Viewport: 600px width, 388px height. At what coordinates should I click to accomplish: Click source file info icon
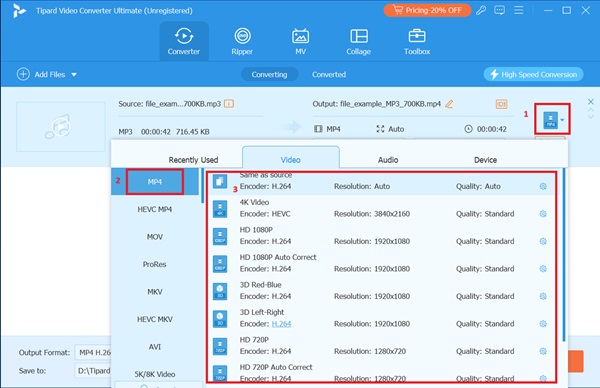(x=229, y=104)
